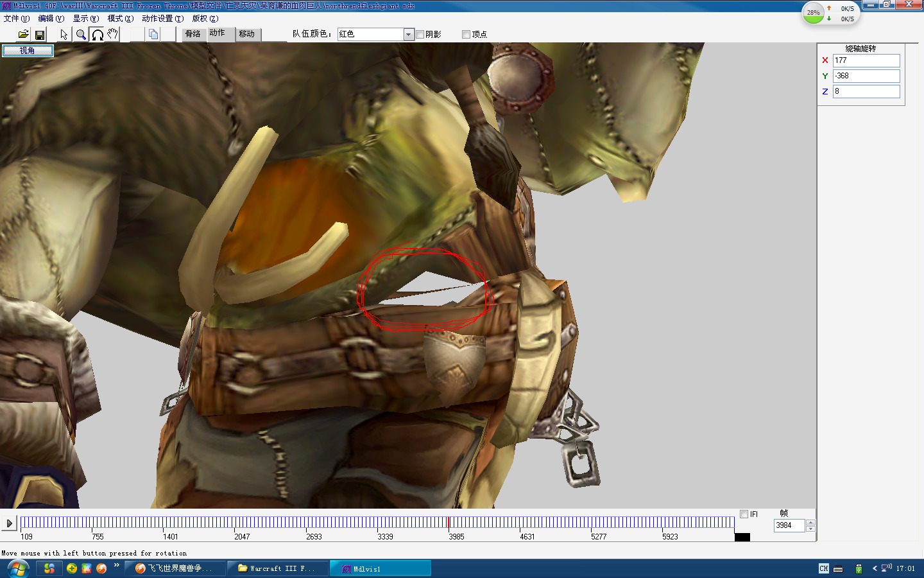Open the Windows Start menu
Screen dimensions: 924x578
17,568
